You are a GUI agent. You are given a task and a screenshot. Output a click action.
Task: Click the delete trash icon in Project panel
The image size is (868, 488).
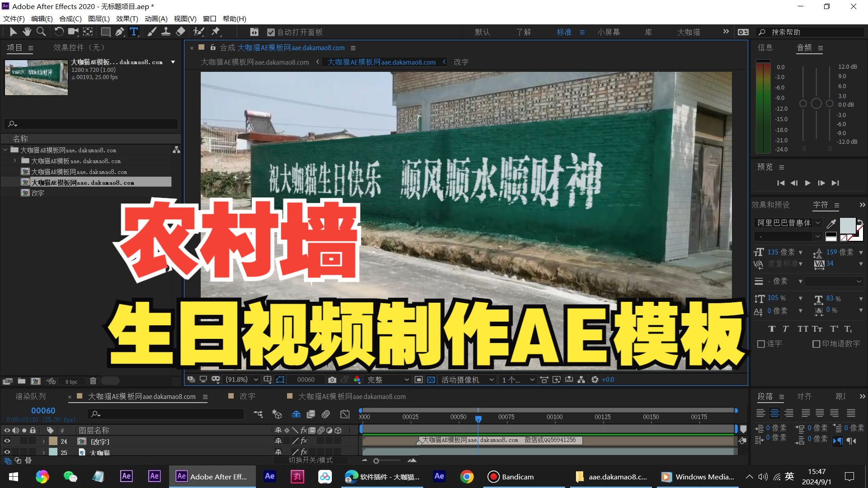[x=93, y=381]
